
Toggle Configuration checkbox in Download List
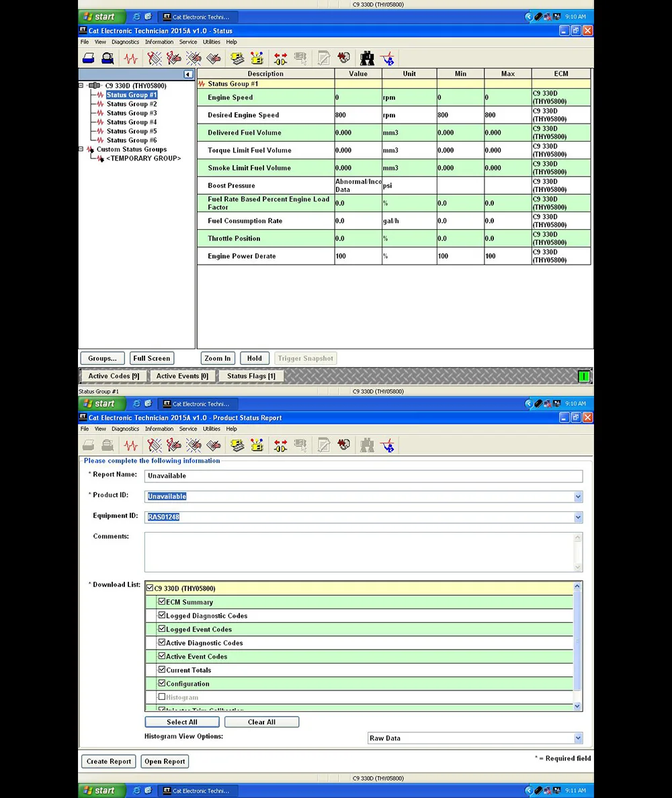[x=162, y=684]
